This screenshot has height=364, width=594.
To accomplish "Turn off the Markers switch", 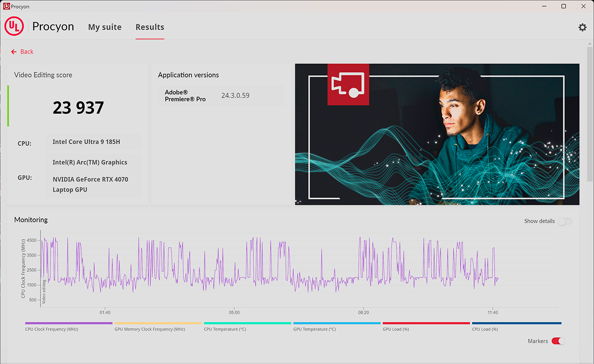I will click(558, 341).
